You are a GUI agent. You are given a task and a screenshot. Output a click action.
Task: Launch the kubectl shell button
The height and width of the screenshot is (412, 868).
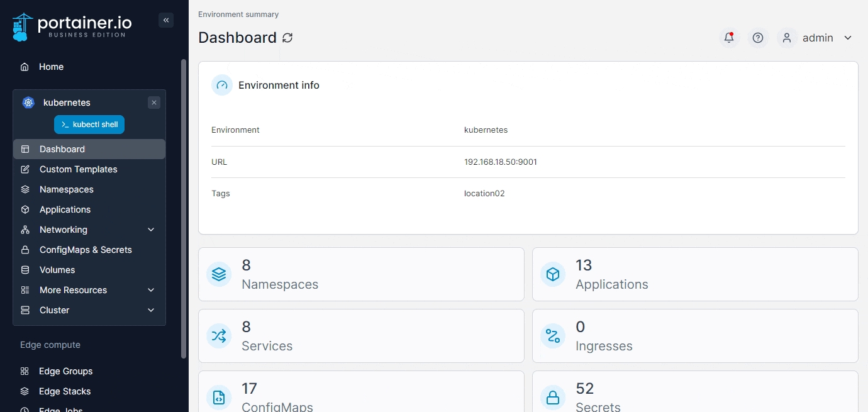(89, 125)
